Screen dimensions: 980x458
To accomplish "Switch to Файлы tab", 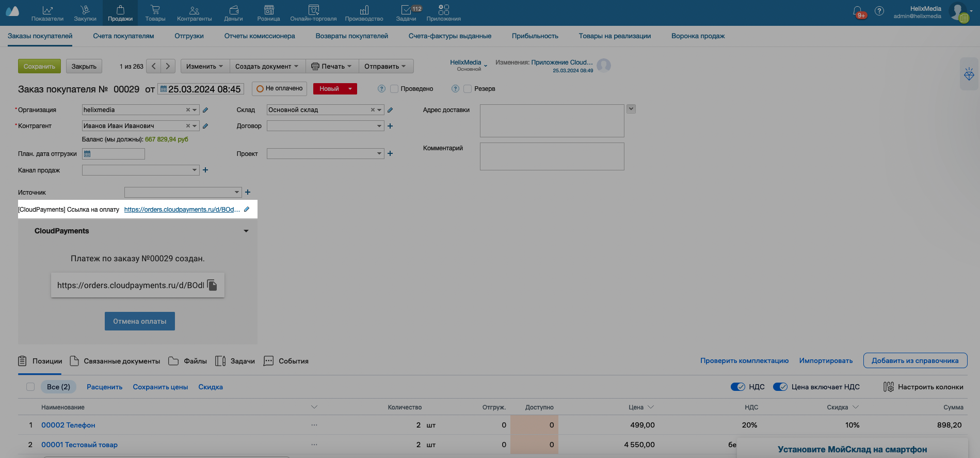I will [188, 361].
